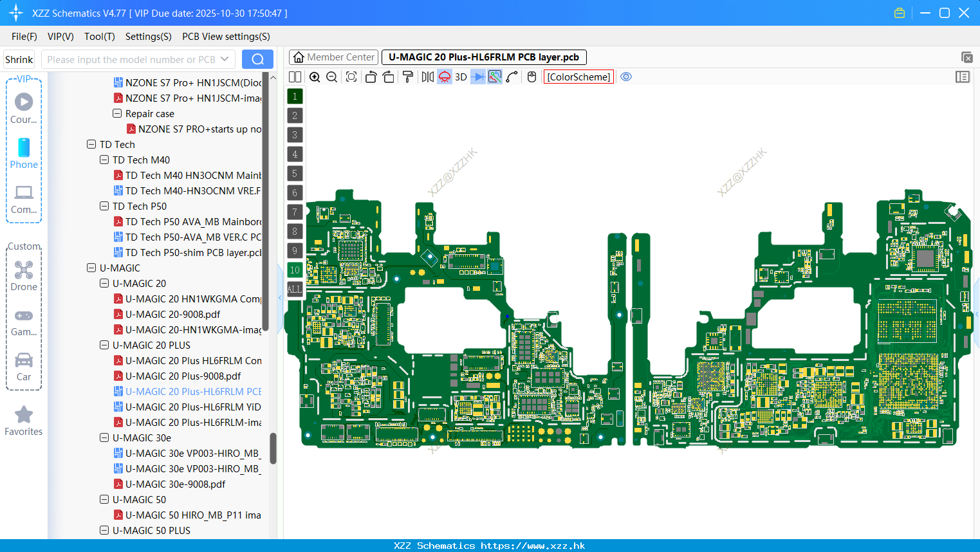Toggle trace routing display

[x=495, y=77]
